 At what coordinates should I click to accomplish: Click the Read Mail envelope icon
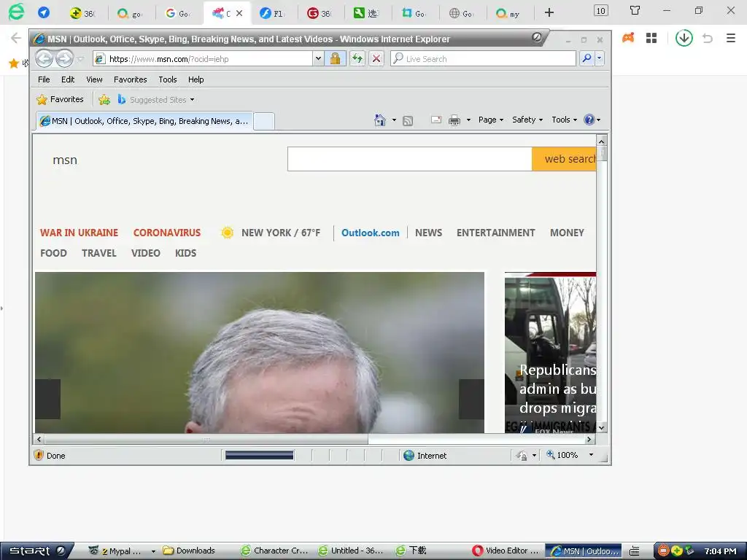tap(436, 120)
